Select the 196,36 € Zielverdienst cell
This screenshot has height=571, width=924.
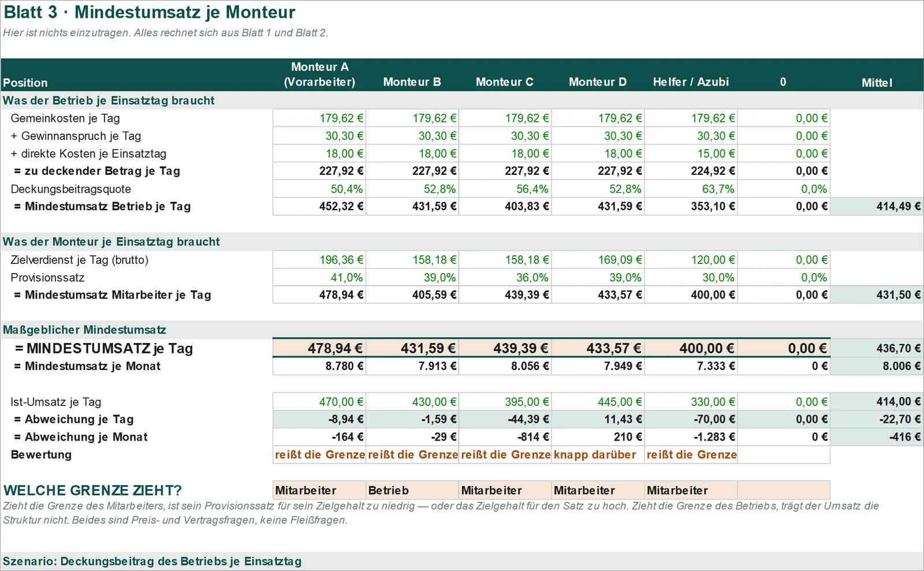tap(319, 260)
